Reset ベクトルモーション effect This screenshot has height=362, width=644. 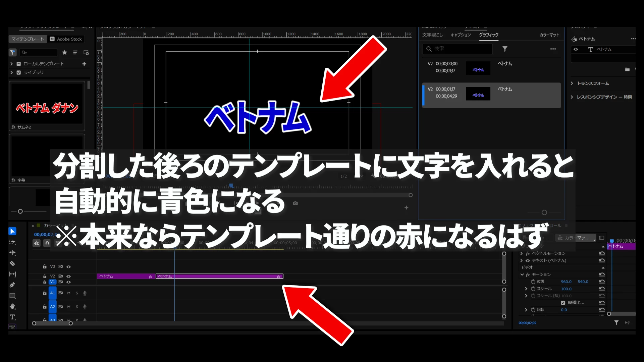[x=602, y=253]
